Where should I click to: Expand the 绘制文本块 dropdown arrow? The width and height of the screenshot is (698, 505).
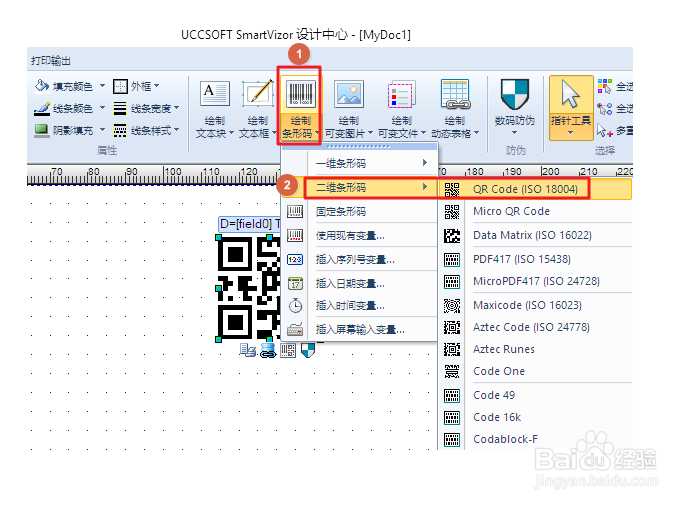pos(231,133)
